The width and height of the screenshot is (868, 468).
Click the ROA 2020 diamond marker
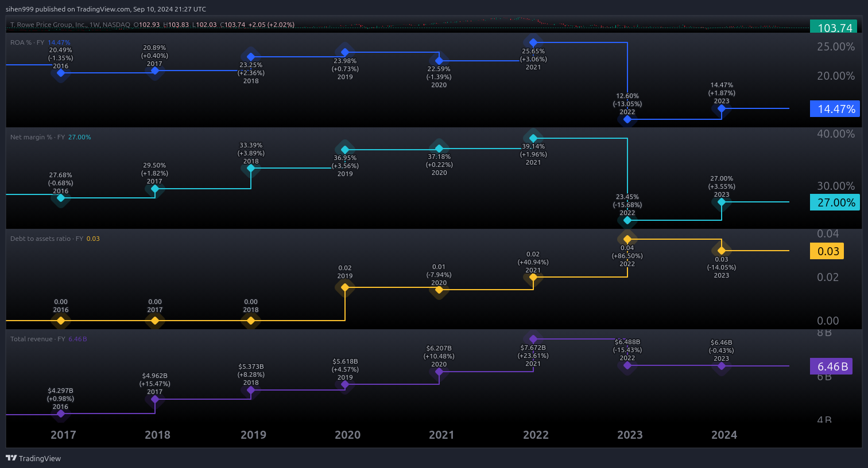439,61
